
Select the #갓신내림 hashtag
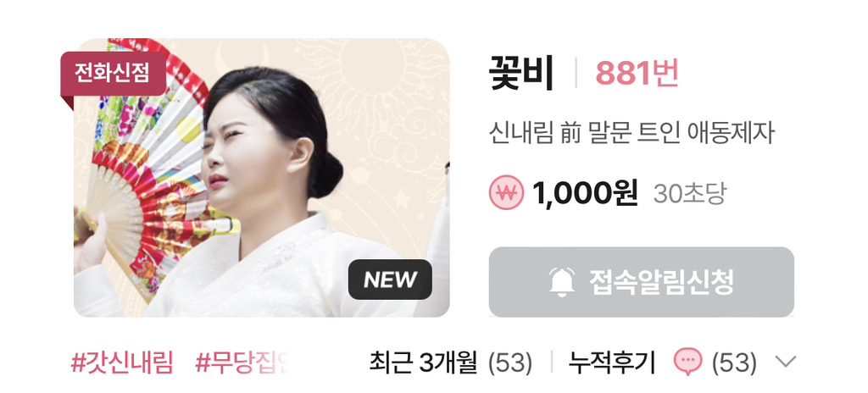pos(122,363)
